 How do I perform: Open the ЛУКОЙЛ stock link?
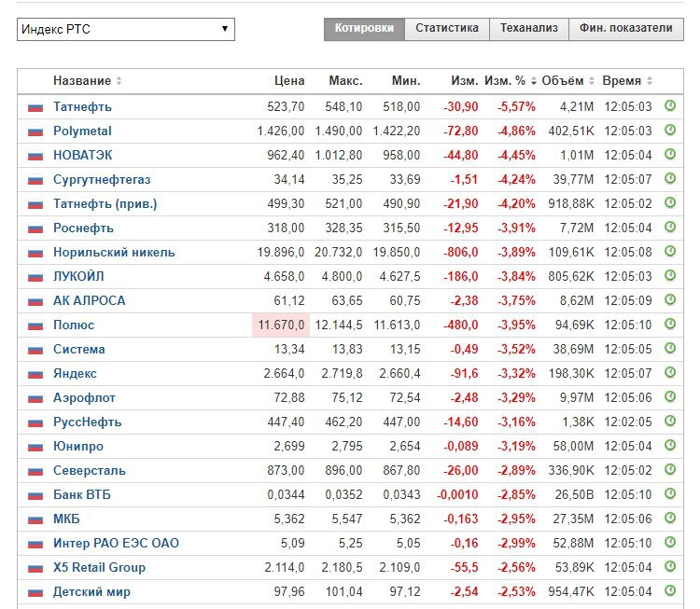[78, 277]
